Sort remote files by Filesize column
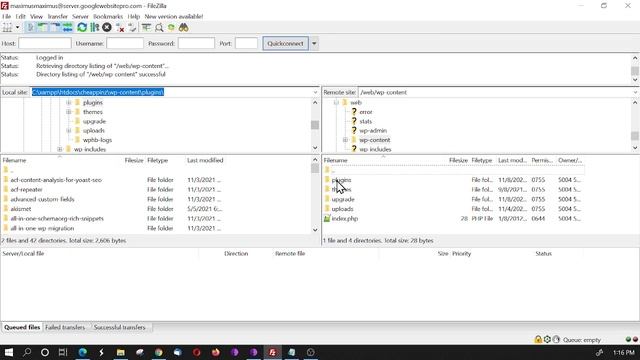 coord(458,160)
